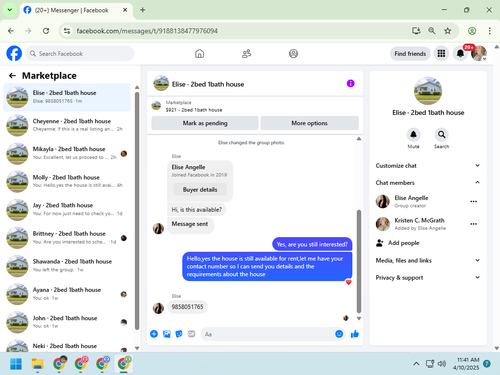Click the 9858051765 message bubble

pyautogui.click(x=187, y=307)
